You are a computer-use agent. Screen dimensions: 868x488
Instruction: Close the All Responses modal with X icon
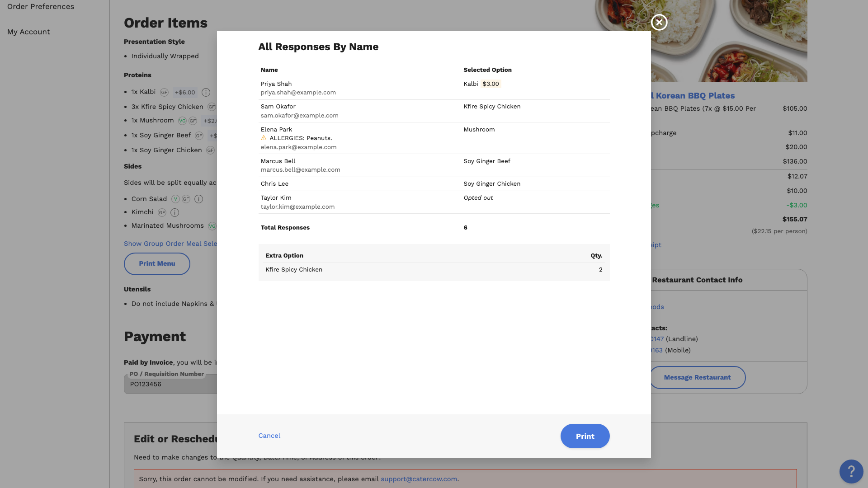659,22
